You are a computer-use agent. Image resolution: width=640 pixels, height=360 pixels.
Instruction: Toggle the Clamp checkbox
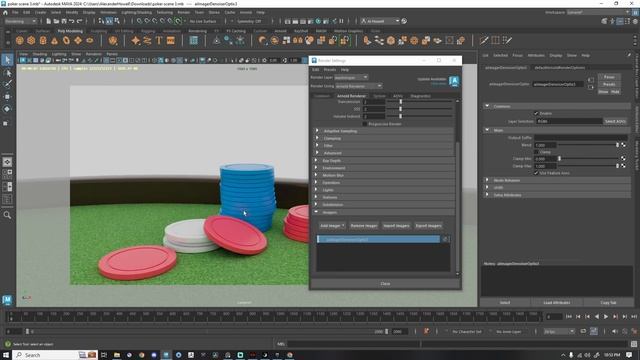536,152
